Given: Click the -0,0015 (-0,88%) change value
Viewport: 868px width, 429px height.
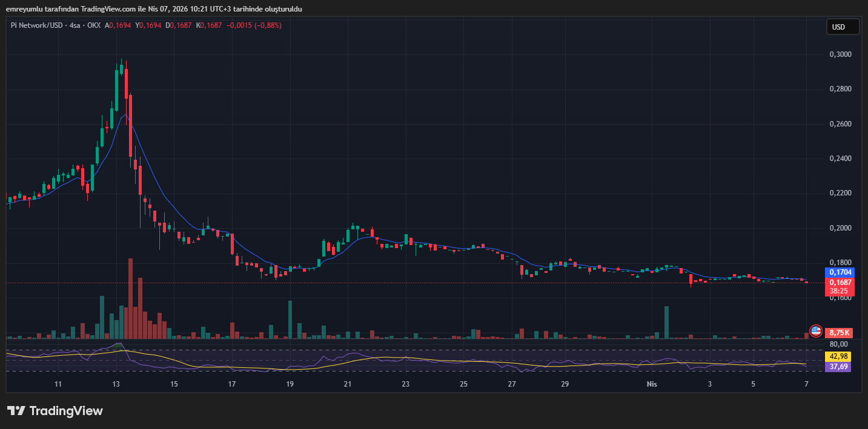Looking at the screenshot, I should 254,25.
